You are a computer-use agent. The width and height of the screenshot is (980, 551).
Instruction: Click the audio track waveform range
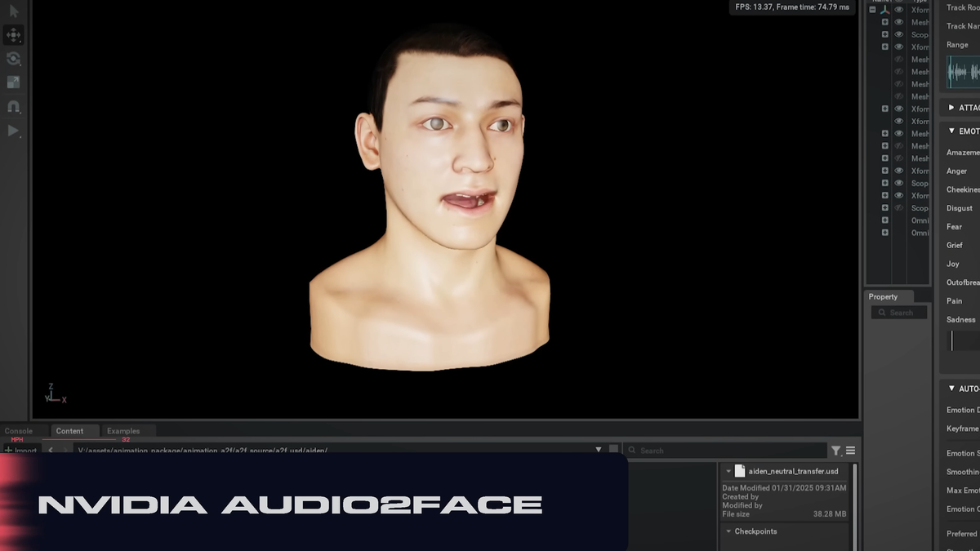point(963,73)
